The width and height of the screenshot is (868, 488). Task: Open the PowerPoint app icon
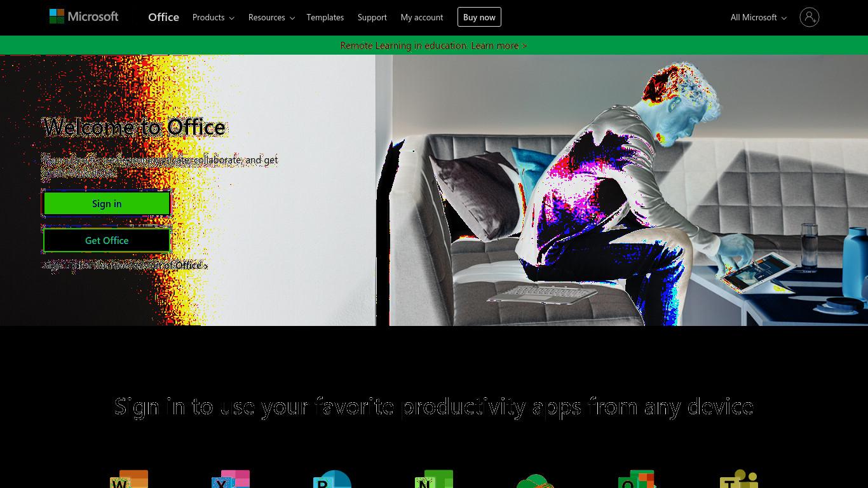tap(332, 479)
